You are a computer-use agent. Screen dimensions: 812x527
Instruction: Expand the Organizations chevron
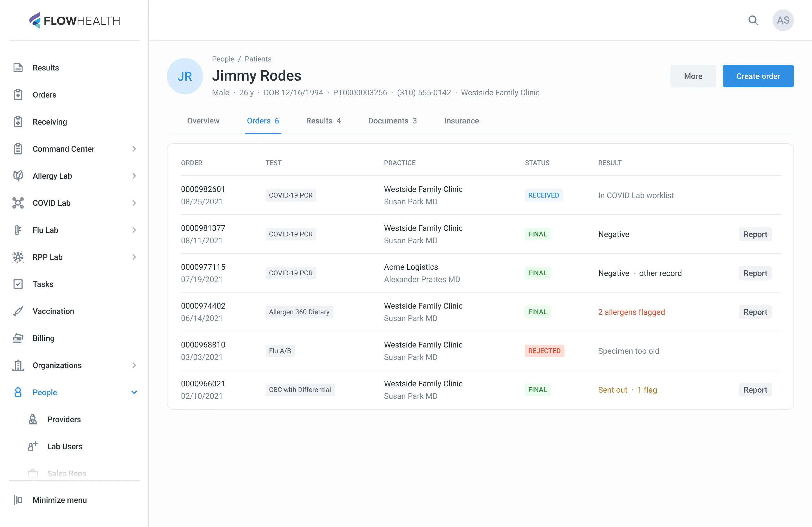pyautogui.click(x=134, y=365)
